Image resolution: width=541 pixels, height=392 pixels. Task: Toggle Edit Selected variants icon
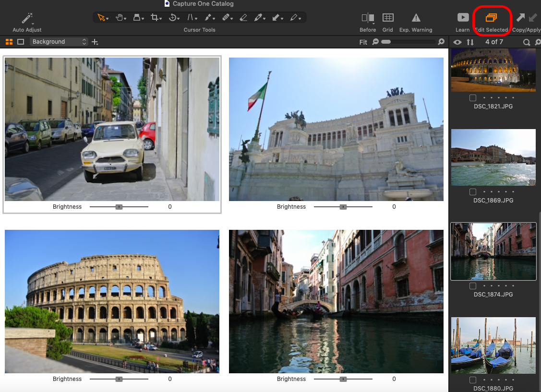491,17
